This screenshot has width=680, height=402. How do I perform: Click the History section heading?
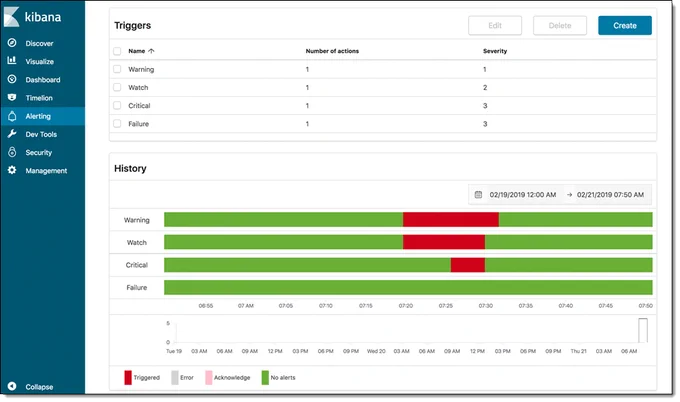pyautogui.click(x=130, y=168)
